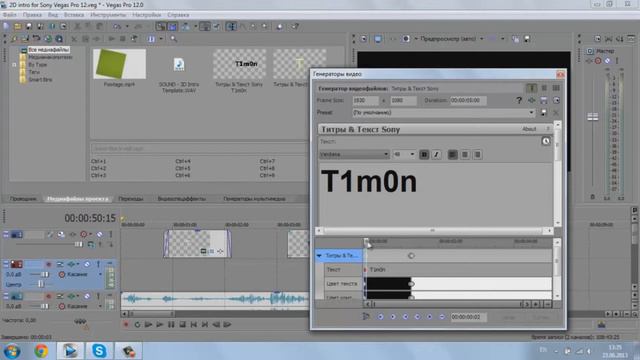Click the blue floppy icon in generator header
The image size is (640, 360).
point(544,100)
